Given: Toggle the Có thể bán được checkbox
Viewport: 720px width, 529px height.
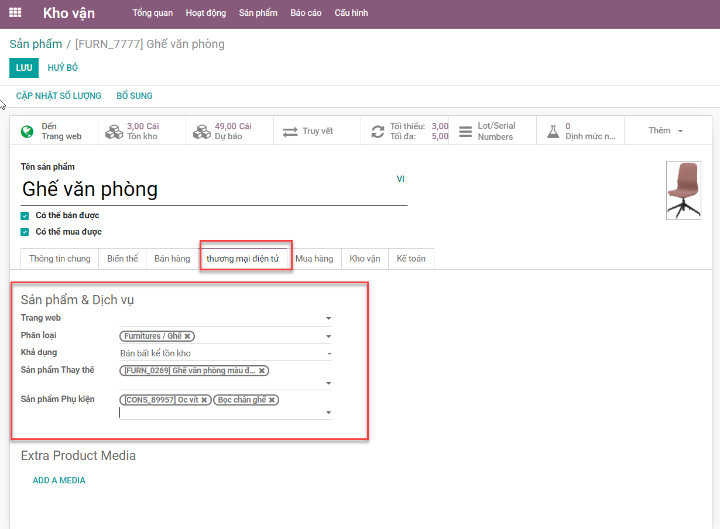Looking at the screenshot, I should point(25,215).
